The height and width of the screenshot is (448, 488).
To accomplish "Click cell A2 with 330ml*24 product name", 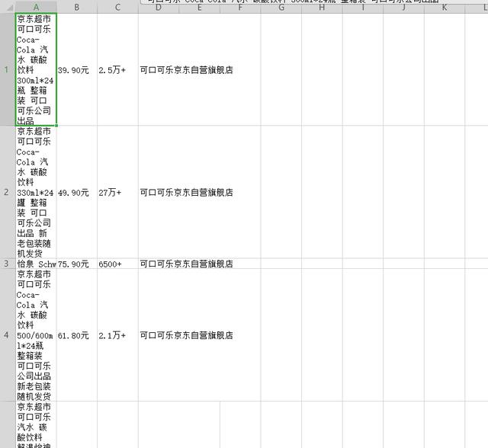I will coord(36,192).
